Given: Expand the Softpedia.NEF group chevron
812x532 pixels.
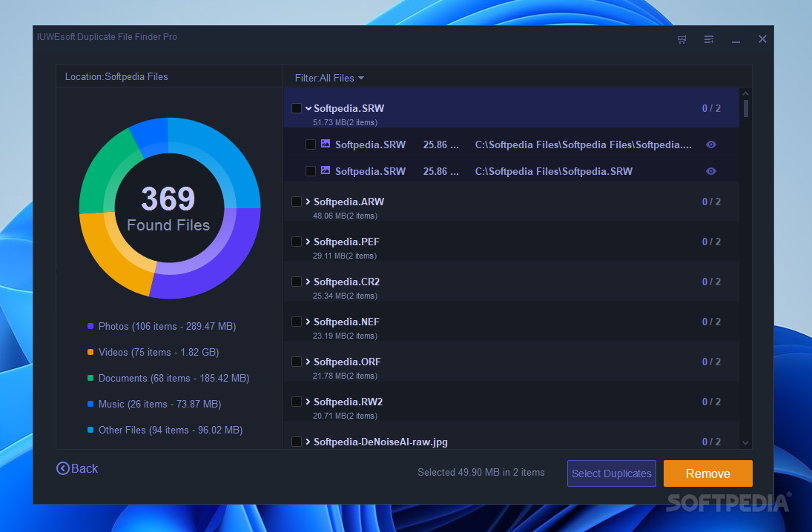Looking at the screenshot, I should click(308, 322).
